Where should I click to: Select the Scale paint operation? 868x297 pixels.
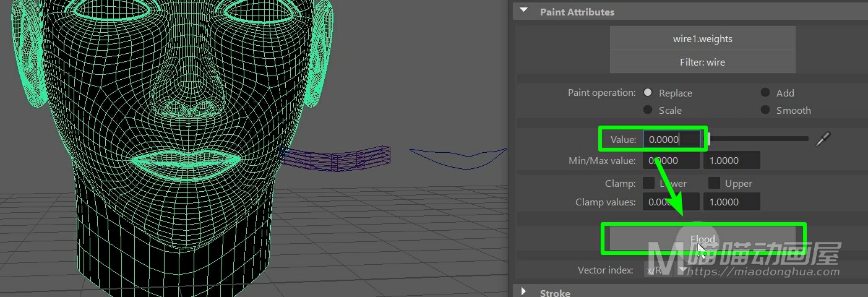pos(648,110)
